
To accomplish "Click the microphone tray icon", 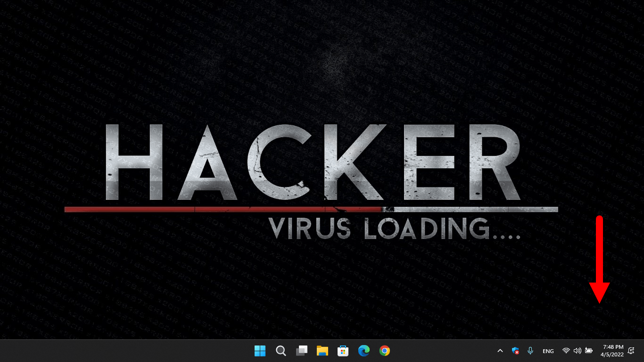I will click(x=530, y=351).
